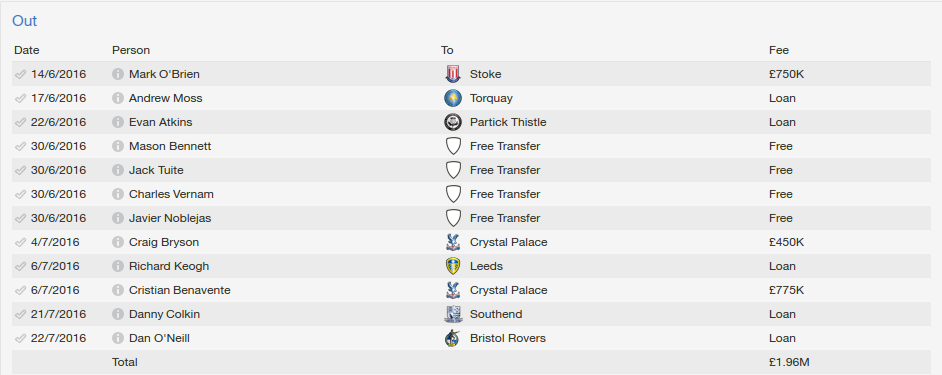This screenshot has width=942, height=375.
Task: Click the checkmark on the 14/6/2016 row
Action: [20, 74]
